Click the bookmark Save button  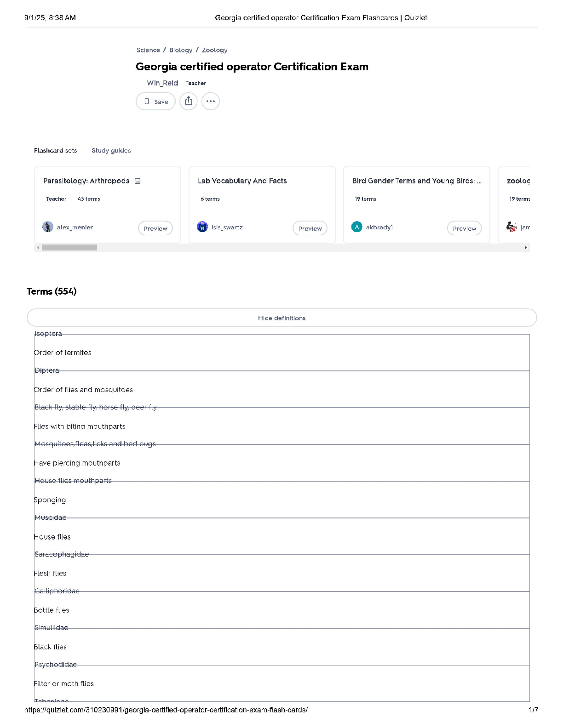[x=155, y=101]
